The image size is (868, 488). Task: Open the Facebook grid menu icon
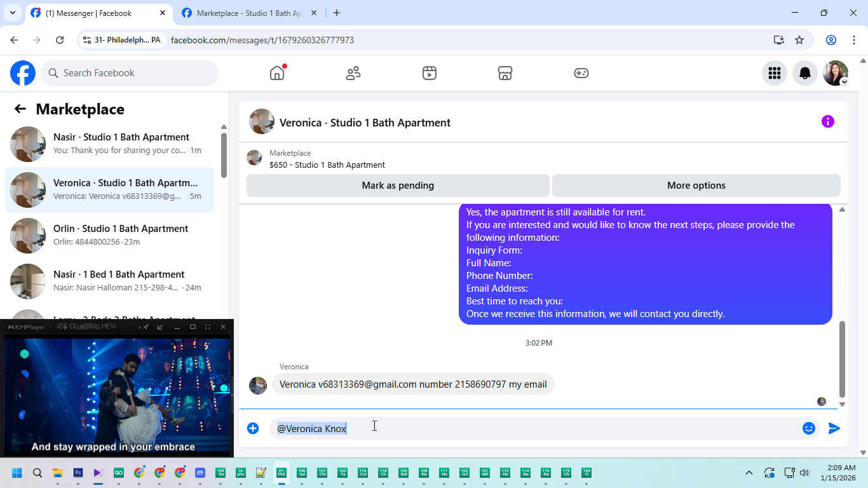(774, 73)
